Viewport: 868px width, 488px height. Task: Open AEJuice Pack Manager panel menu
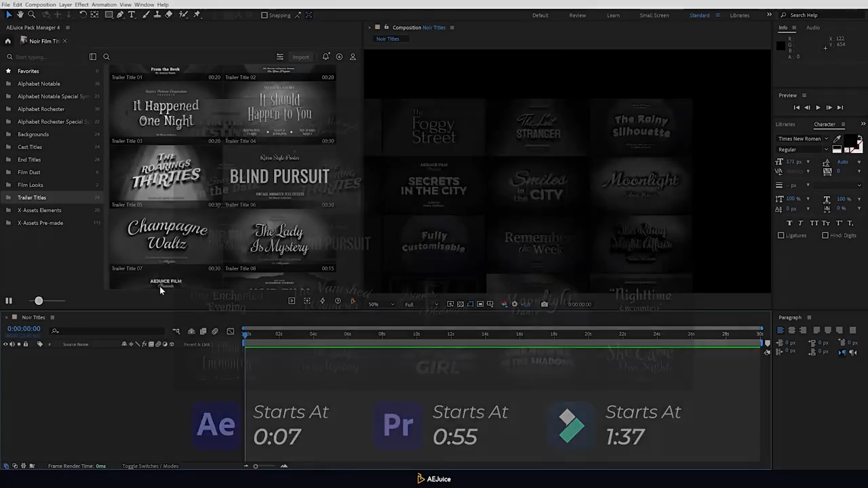coord(67,28)
